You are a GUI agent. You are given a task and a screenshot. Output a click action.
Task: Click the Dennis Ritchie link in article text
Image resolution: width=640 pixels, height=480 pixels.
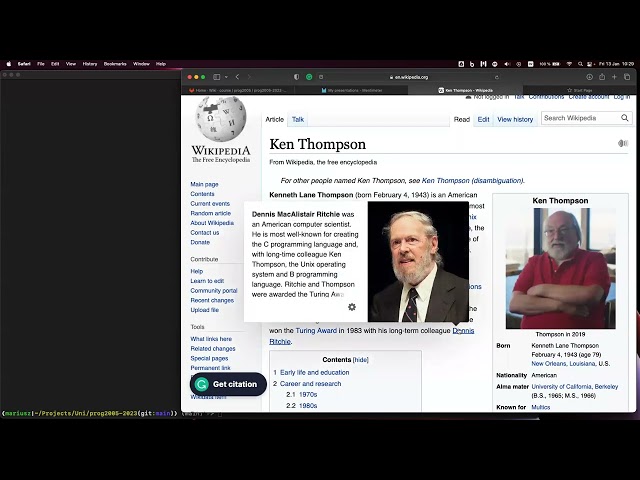463,331
